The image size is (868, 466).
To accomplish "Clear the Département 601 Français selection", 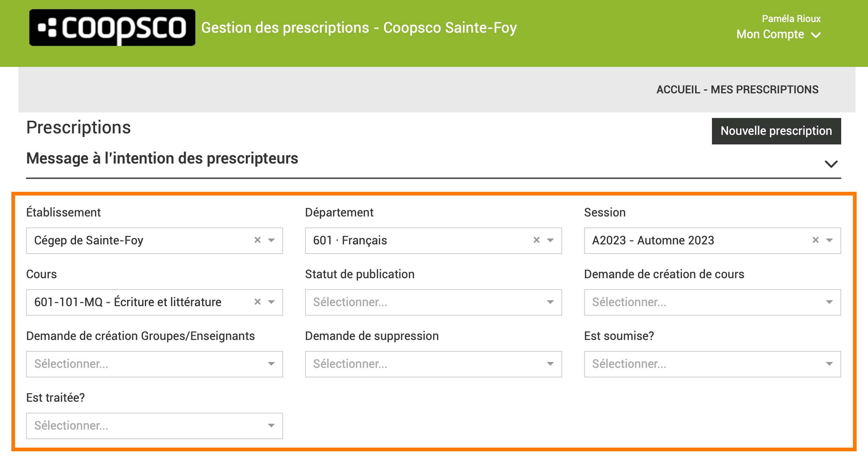I will coord(536,240).
